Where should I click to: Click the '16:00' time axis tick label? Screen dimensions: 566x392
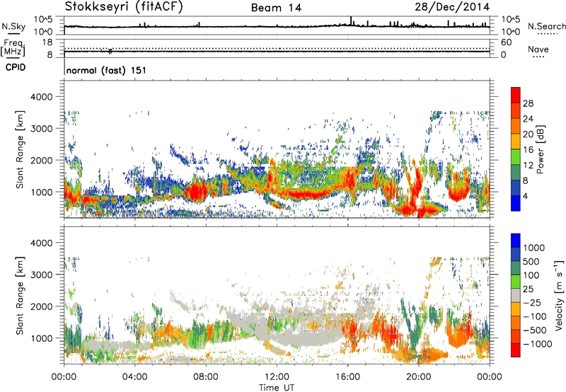point(347,377)
